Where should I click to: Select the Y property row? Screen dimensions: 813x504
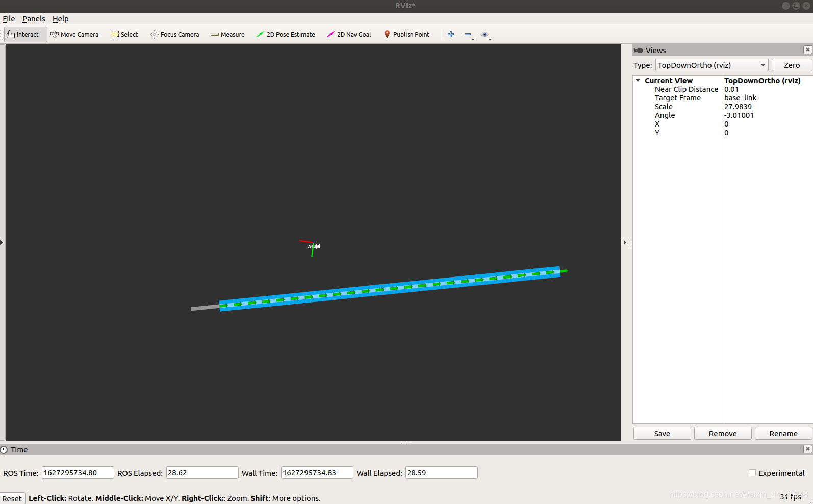tap(723, 133)
